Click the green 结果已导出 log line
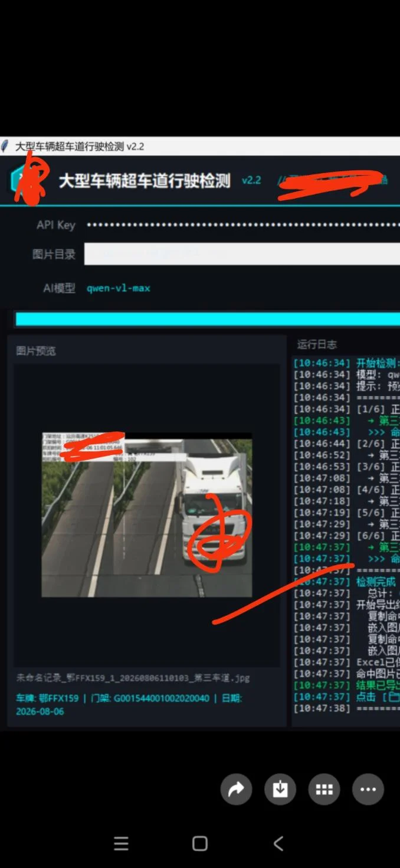Image resolution: width=400 pixels, height=868 pixels. point(346,685)
